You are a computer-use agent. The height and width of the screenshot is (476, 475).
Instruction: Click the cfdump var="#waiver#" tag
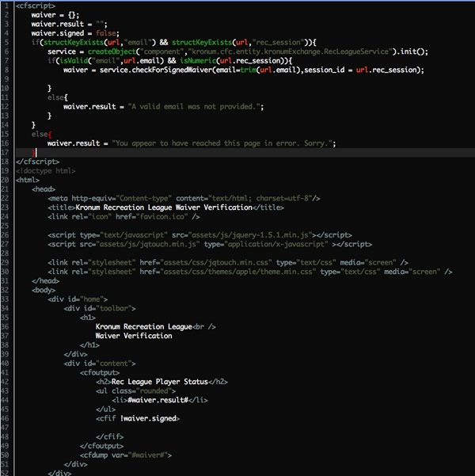[x=126, y=455]
